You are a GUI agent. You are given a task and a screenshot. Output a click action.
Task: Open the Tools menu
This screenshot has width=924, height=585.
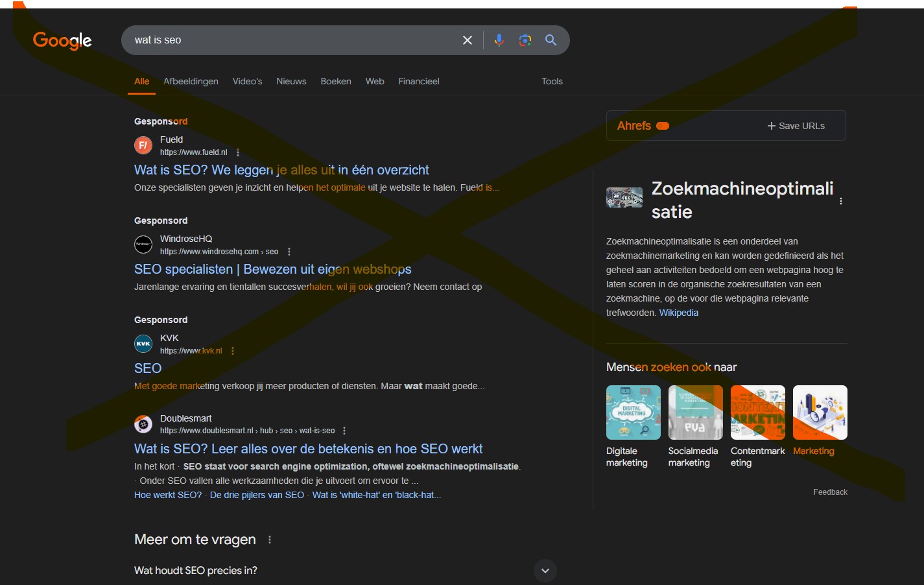552,81
